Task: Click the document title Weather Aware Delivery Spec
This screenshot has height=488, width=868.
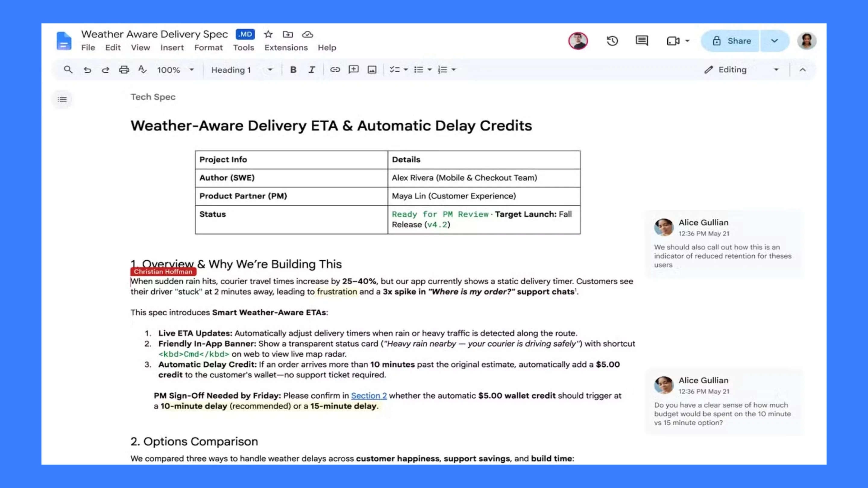Action: [x=154, y=34]
